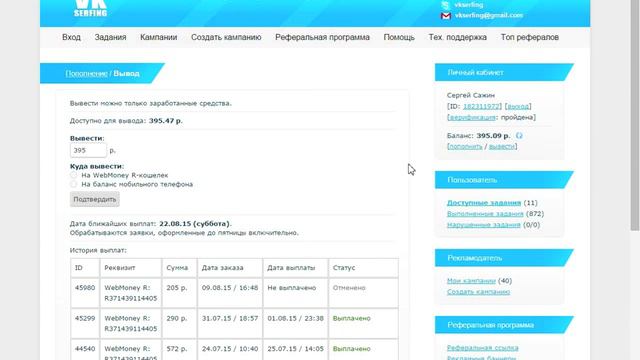
Task: Click the withdrawal amount input field
Action: click(x=88, y=150)
